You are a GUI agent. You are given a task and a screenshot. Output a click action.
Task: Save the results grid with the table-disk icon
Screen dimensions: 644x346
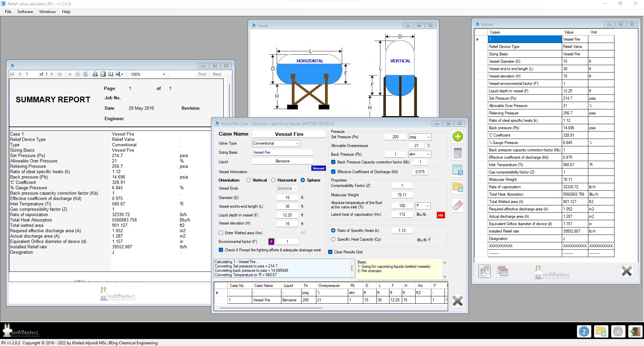click(x=457, y=170)
